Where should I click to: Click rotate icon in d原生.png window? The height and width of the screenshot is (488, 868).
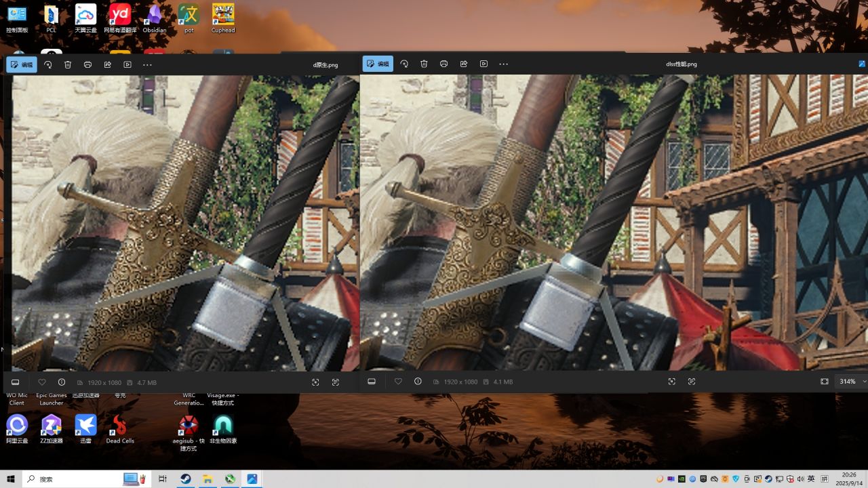click(x=48, y=64)
